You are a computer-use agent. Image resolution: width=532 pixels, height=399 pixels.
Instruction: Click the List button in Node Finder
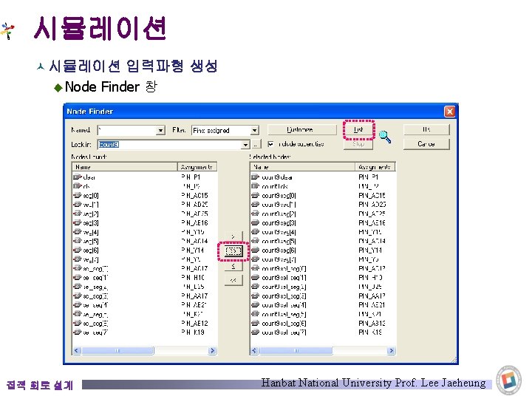pos(358,129)
